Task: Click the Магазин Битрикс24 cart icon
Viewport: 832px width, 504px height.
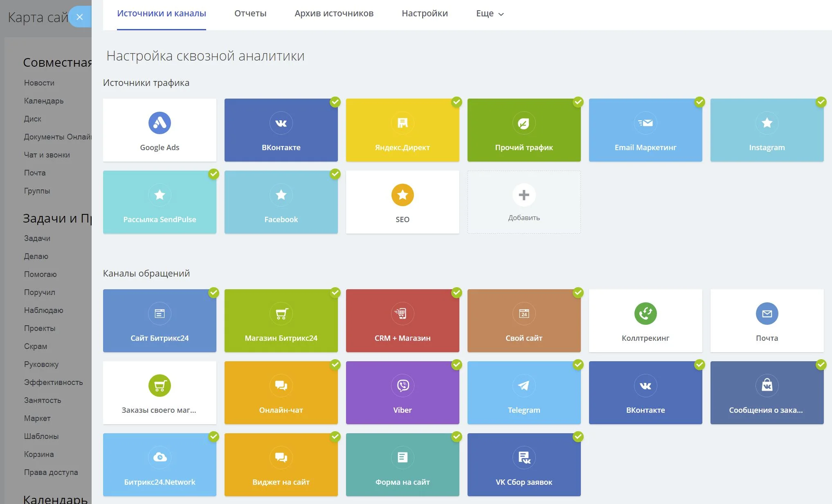Action: (x=281, y=313)
